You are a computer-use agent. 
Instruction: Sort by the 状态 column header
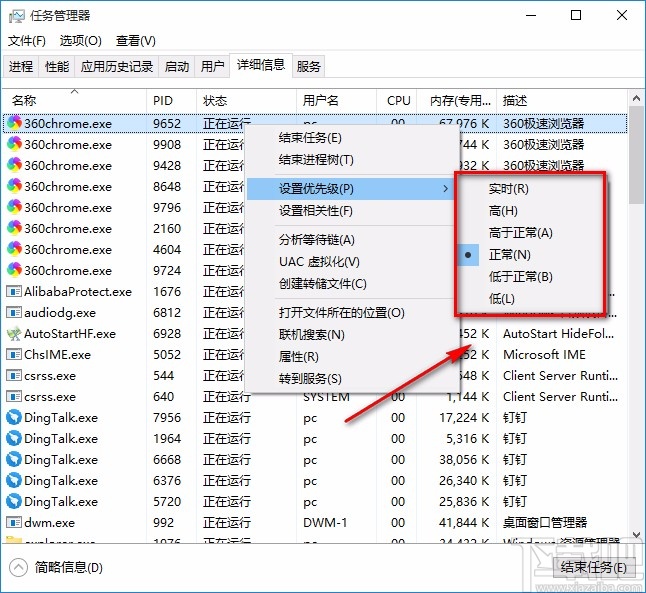point(246,100)
